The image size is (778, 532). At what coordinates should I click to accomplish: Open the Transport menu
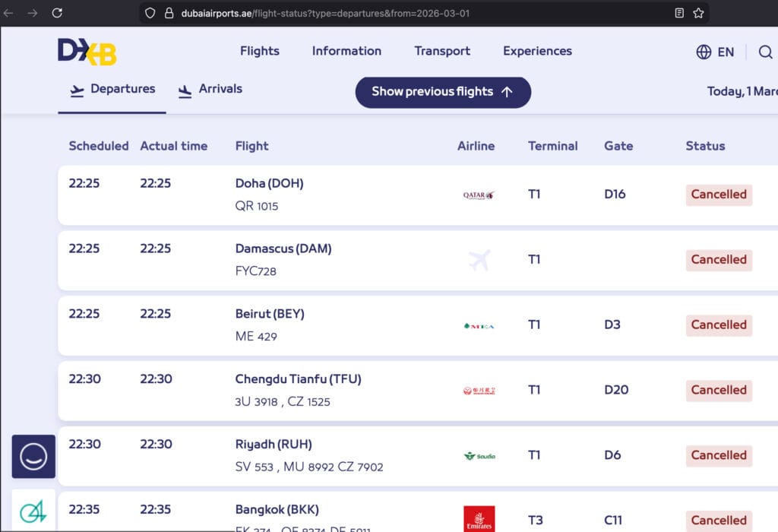click(441, 51)
